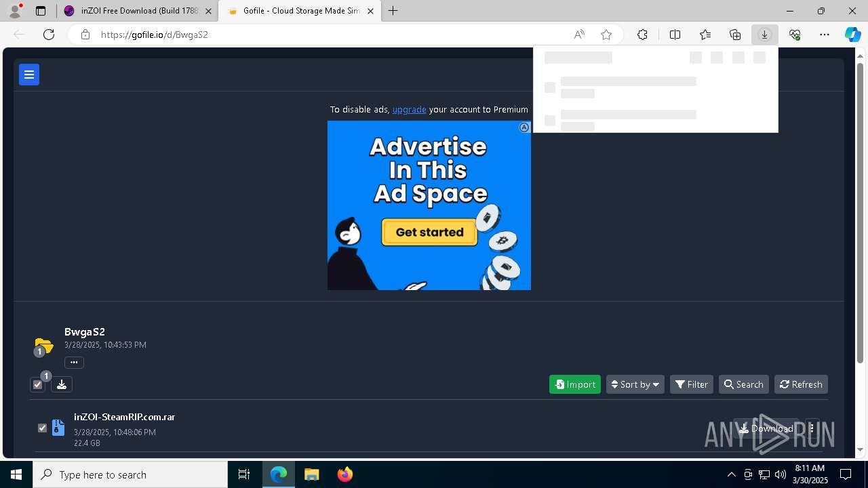Screen dimensions: 868x488
Task: View site information lock icon
Action: [85, 35]
